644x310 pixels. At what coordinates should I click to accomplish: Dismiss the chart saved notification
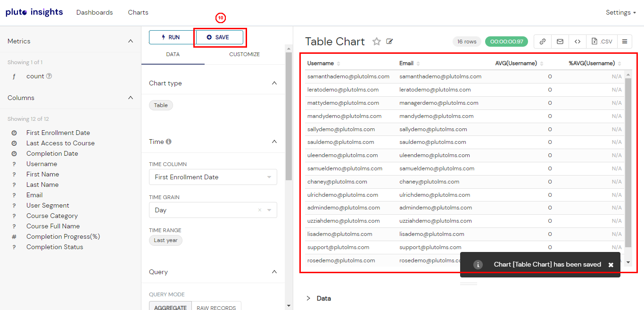[611, 265]
